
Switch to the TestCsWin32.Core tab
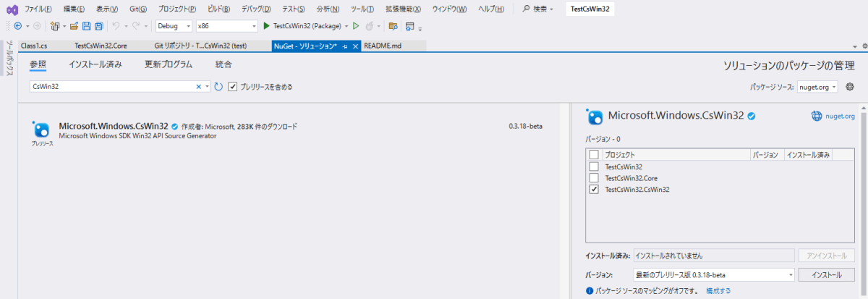[x=101, y=46]
